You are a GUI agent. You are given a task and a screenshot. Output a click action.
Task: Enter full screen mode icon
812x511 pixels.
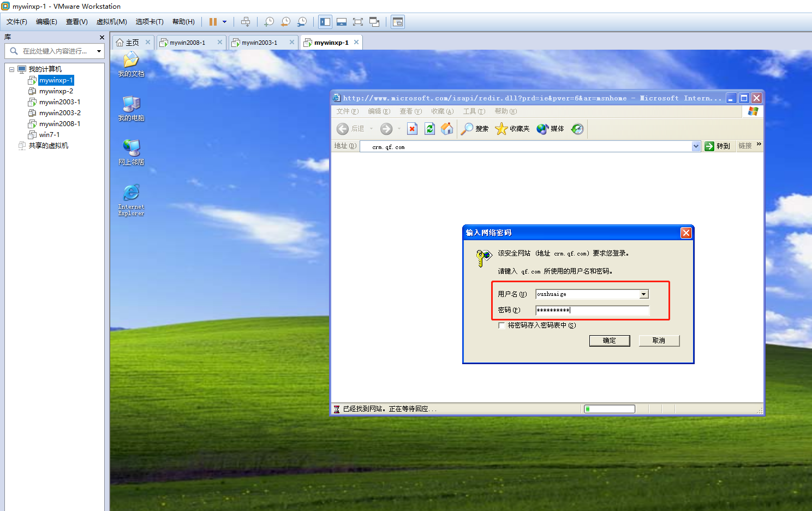coord(358,22)
